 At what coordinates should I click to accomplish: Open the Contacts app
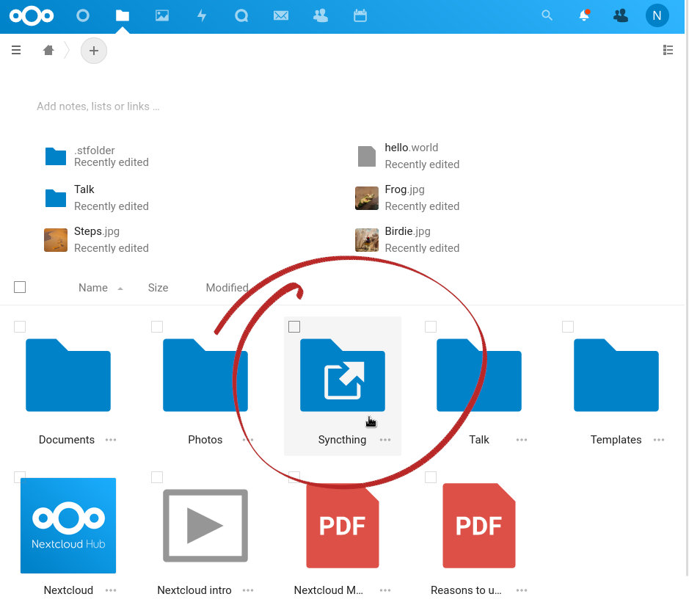[x=321, y=15]
